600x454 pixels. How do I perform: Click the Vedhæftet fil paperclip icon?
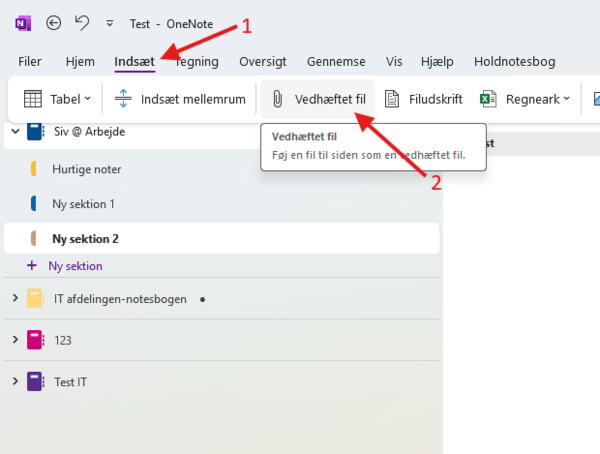[279, 99]
